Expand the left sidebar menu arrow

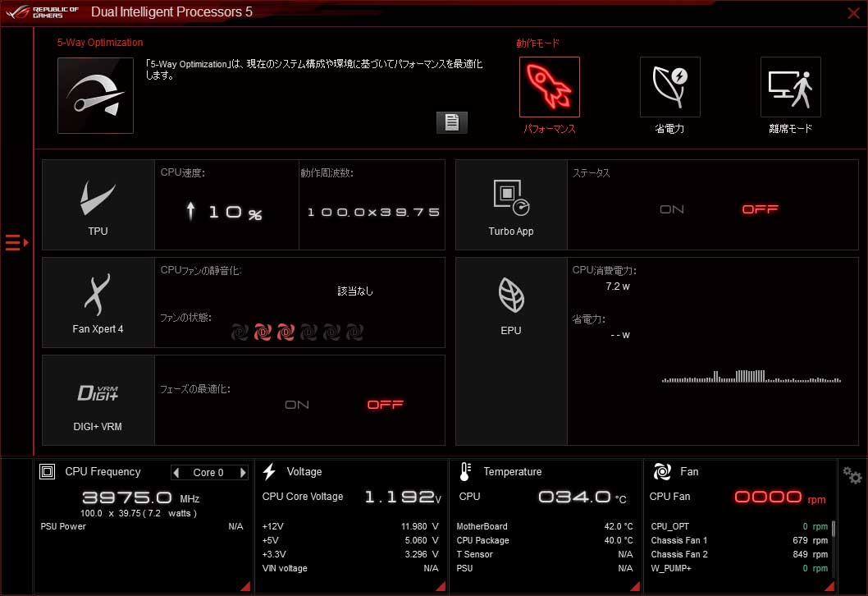pos(16,243)
